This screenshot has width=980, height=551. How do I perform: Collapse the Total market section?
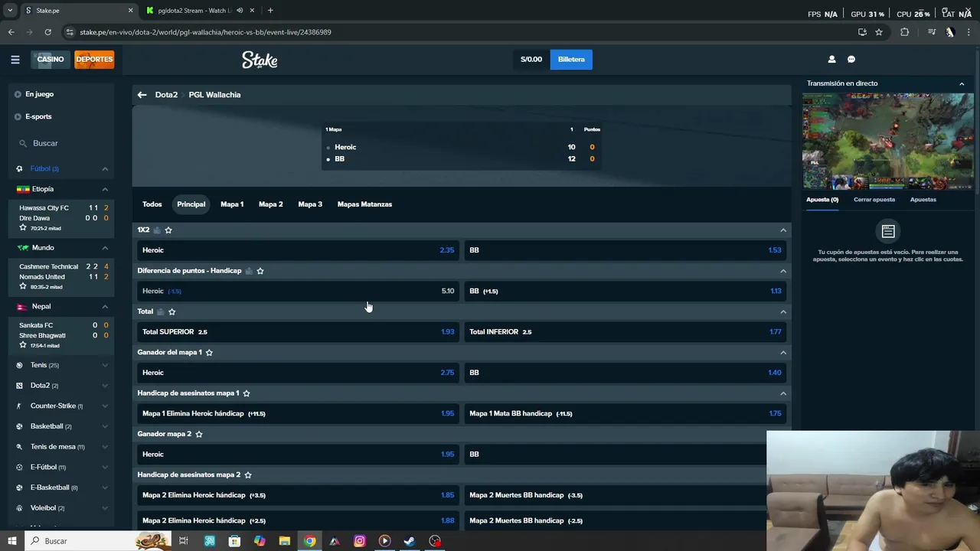pyautogui.click(x=782, y=311)
